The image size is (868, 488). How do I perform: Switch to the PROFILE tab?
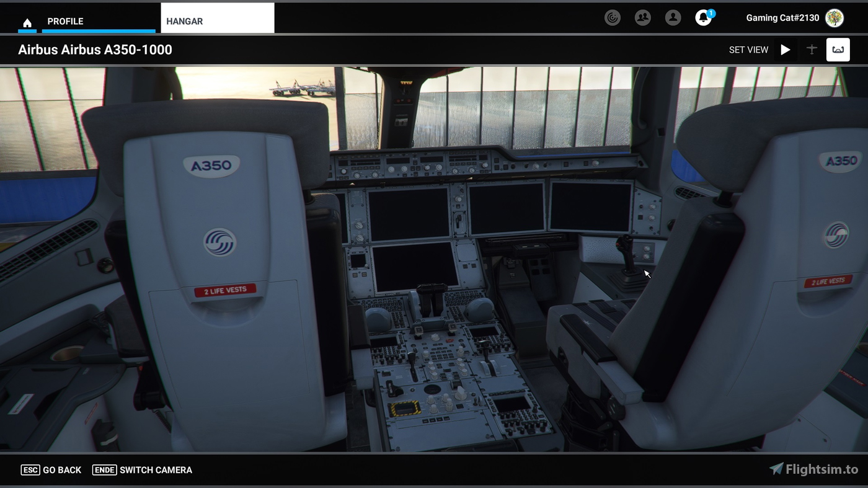pos(65,20)
